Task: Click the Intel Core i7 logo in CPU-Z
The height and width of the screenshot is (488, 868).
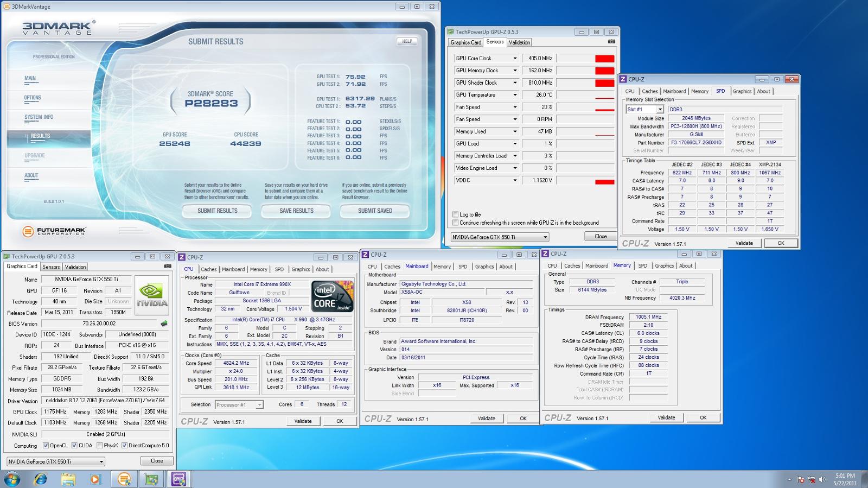Action: tap(333, 296)
